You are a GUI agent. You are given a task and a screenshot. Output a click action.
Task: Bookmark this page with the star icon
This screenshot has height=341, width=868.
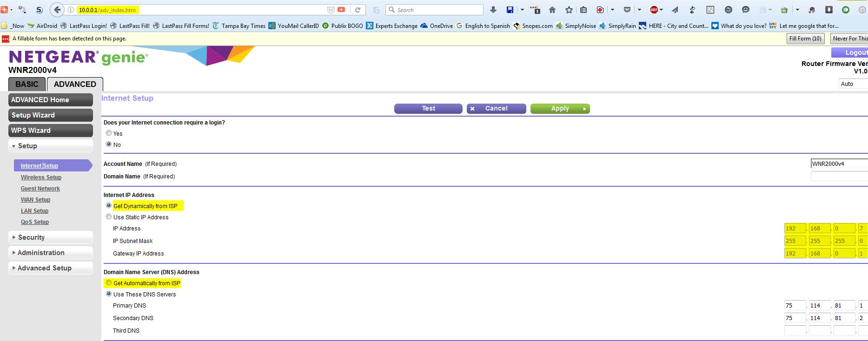coord(569,10)
